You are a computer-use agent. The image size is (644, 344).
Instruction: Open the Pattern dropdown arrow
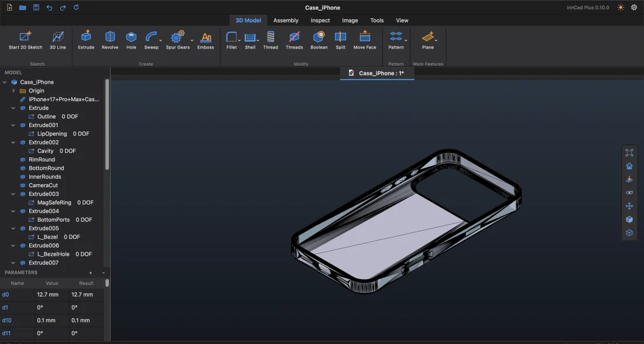[x=406, y=40]
